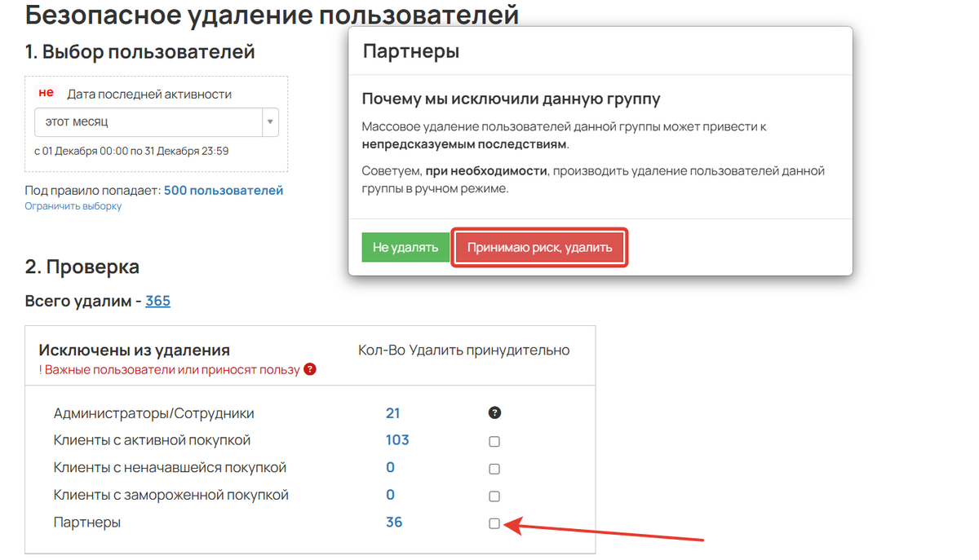
Task: Check checkbox for клиенты с замороженной покупкой
Action: click(494, 496)
